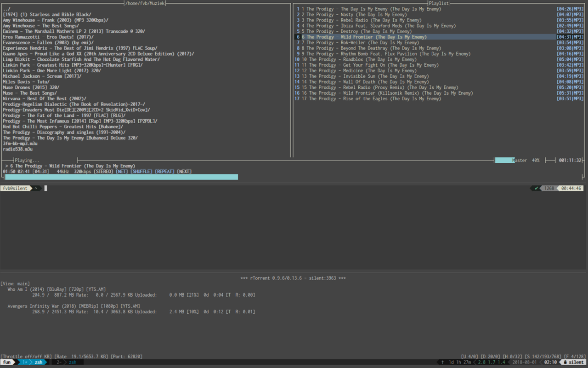Click the uptime arrow icon in tmux bar

442,362
